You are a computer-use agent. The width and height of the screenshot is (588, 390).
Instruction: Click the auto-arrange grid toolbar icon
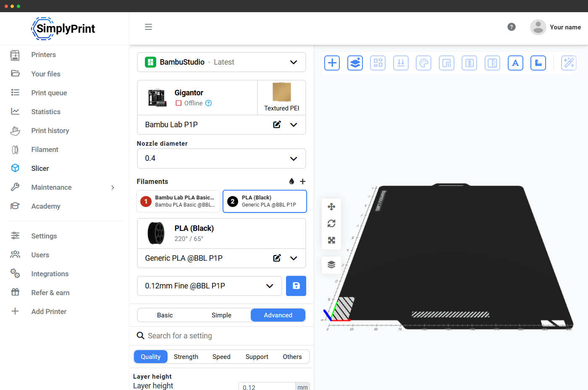(x=378, y=63)
